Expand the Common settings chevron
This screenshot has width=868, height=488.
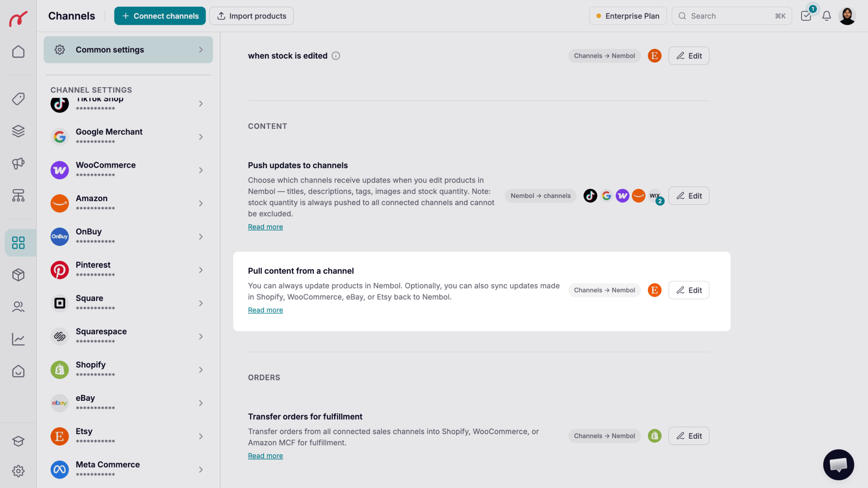201,50
